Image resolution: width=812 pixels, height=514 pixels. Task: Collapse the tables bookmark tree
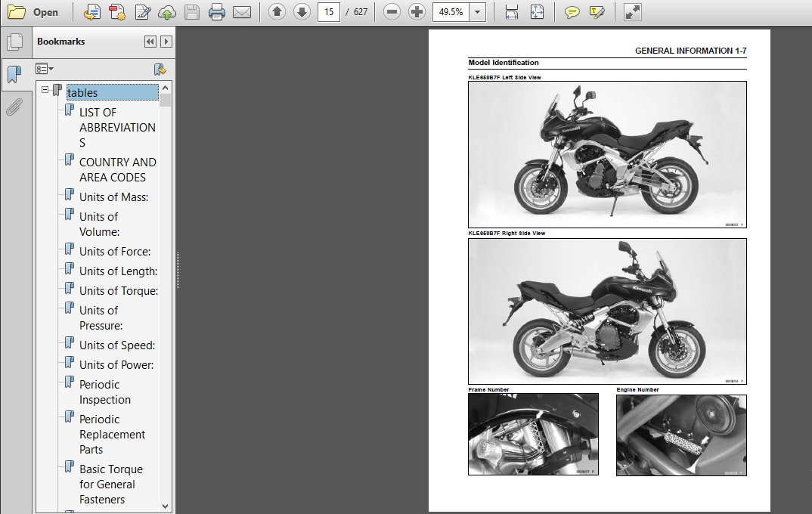click(45, 89)
